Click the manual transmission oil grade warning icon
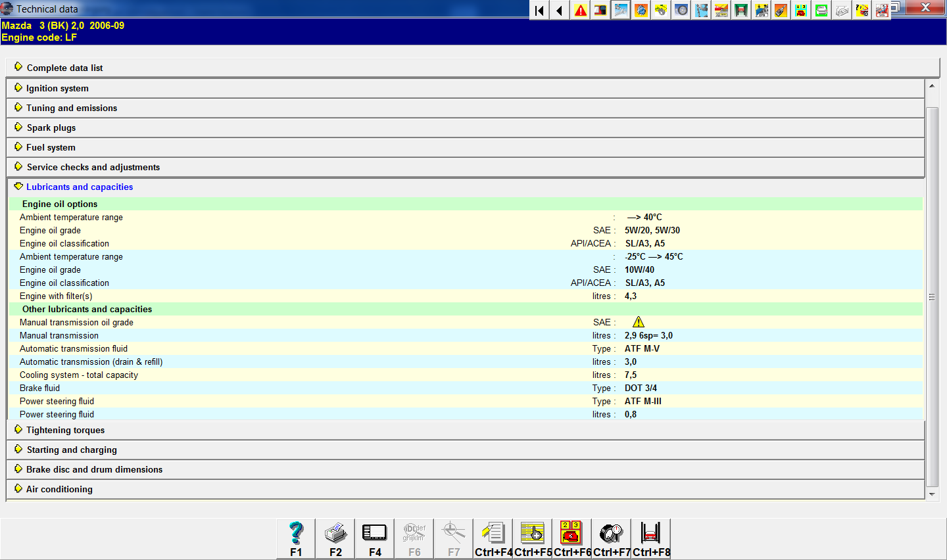Image resolution: width=947 pixels, height=560 pixels. [639, 322]
